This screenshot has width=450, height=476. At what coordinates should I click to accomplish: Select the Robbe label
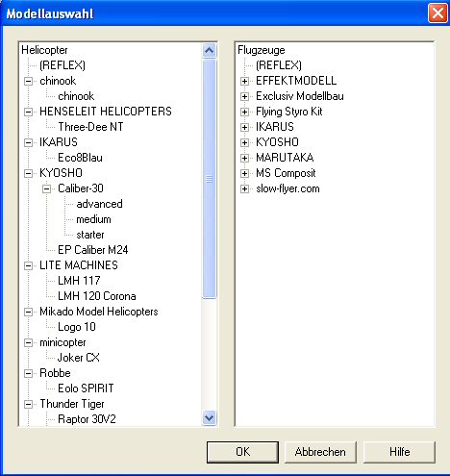[55, 373]
